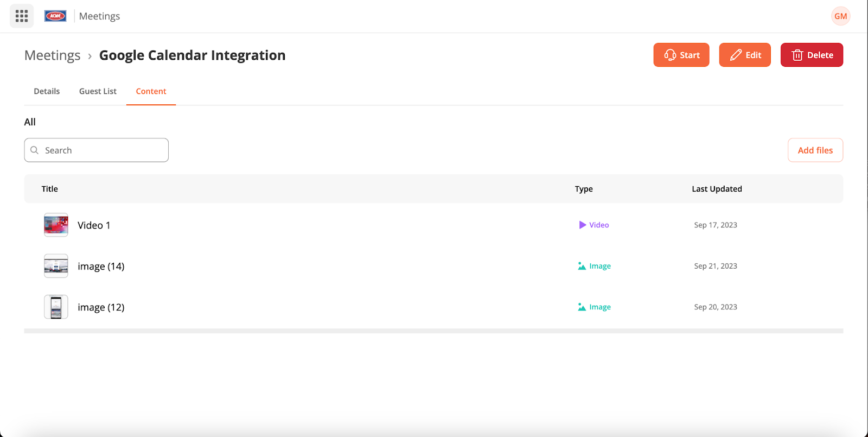Open the GM user avatar menu
Viewport: 868px width, 437px height.
(x=840, y=16)
